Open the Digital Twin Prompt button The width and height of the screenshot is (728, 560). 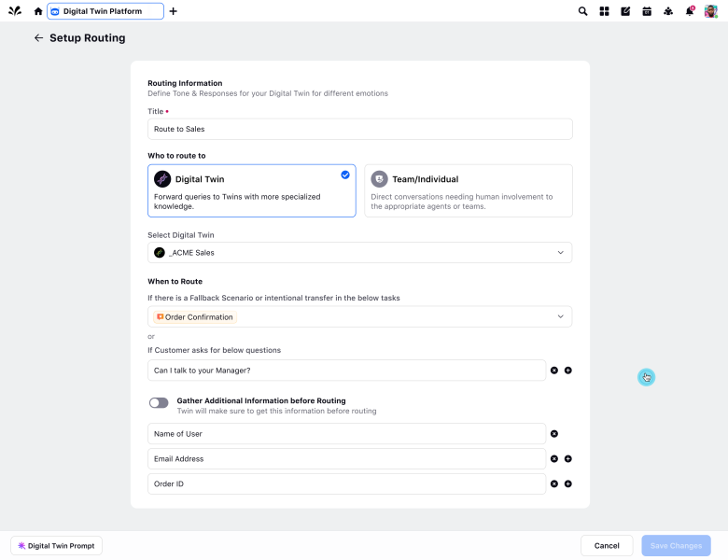pyautogui.click(x=56, y=546)
